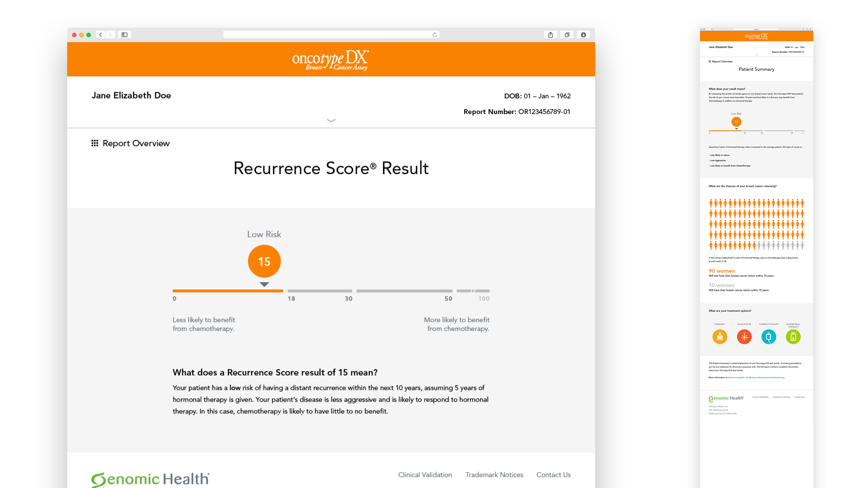868x488 pixels.
Task: Click Surgery icon in Patient Summary window
Action: tap(720, 337)
